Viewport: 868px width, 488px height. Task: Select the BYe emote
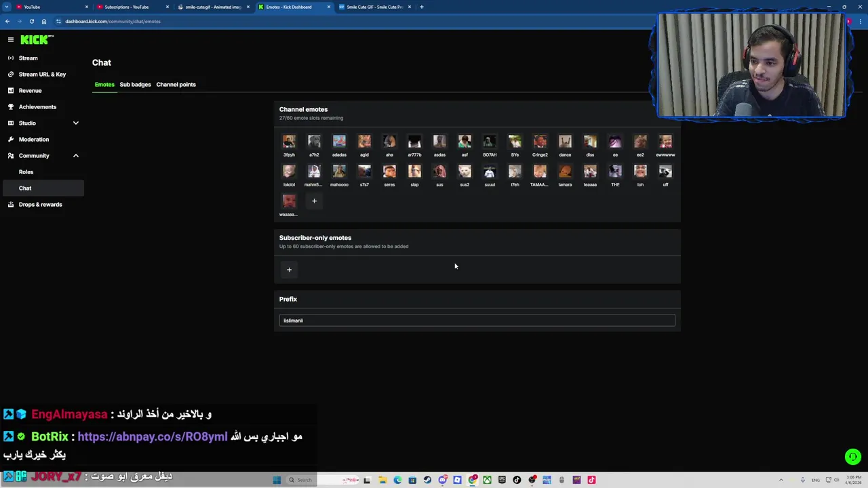point(515,142)
